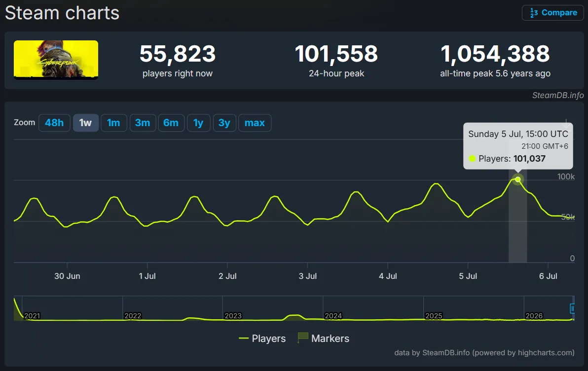Screen dimensions: 588x371
Task: Click the Compare button
Action: pos(553,13)
